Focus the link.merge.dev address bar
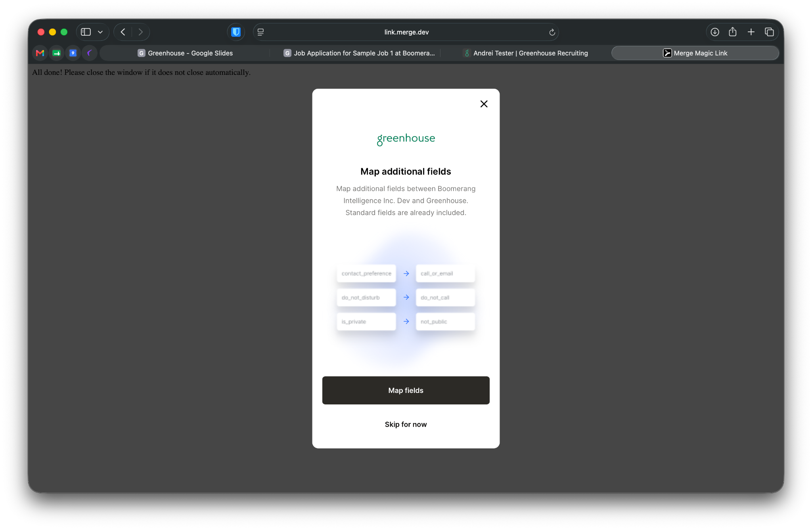 [406, 32]
